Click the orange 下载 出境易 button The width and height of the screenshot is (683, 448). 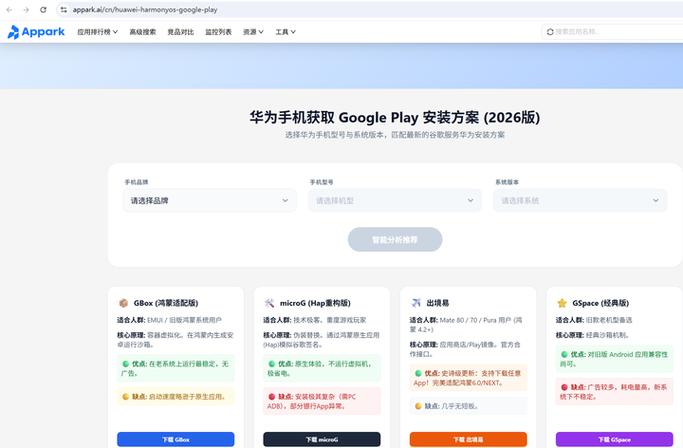coord(468,439)
